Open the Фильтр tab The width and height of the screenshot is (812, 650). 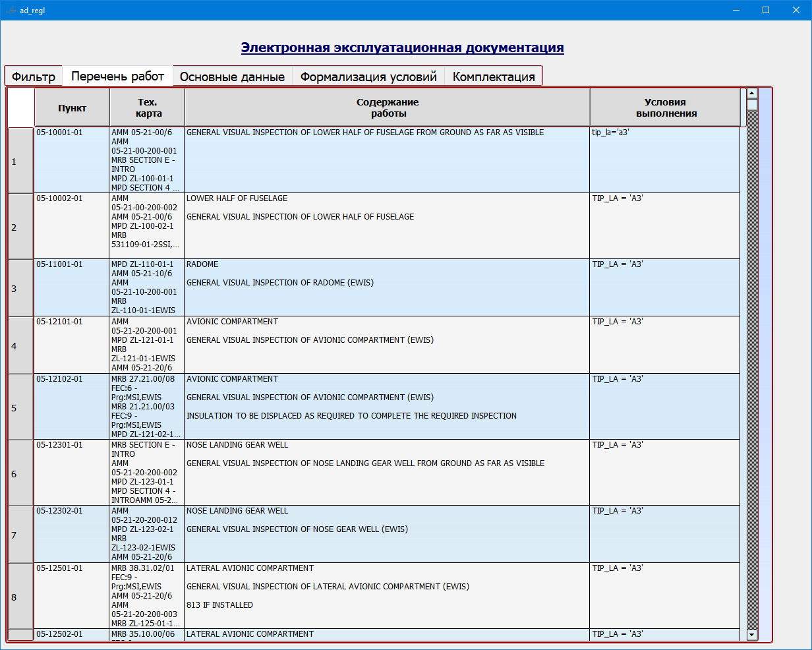pos(34,76)
